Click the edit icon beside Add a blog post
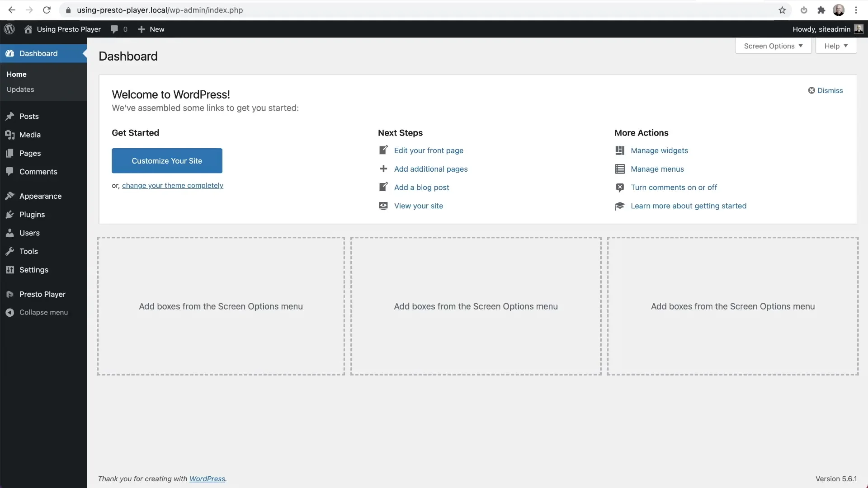Screen dimensions: 868x488 383,187
